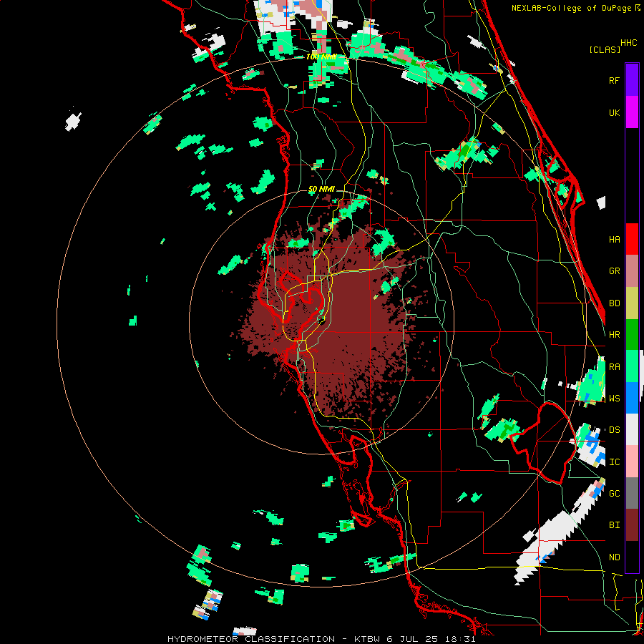Click the UK legend label
Image resolution: width=644 pixels, height=644 pixels.
click(614, 112)
